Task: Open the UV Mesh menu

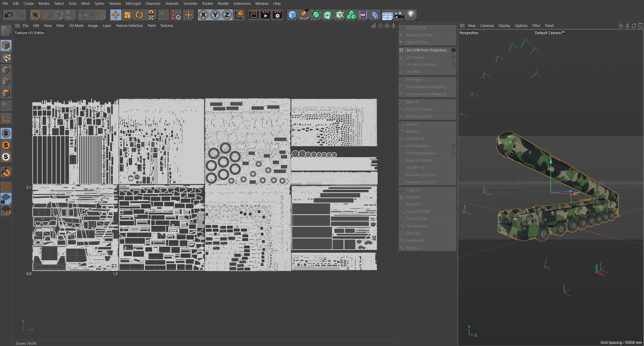Action: tap(76, 26)
